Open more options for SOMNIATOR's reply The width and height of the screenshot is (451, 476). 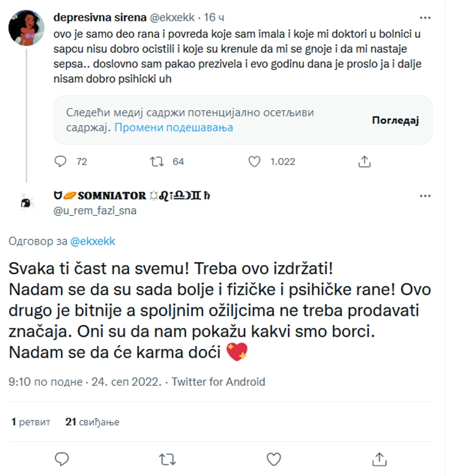point(425,196)
